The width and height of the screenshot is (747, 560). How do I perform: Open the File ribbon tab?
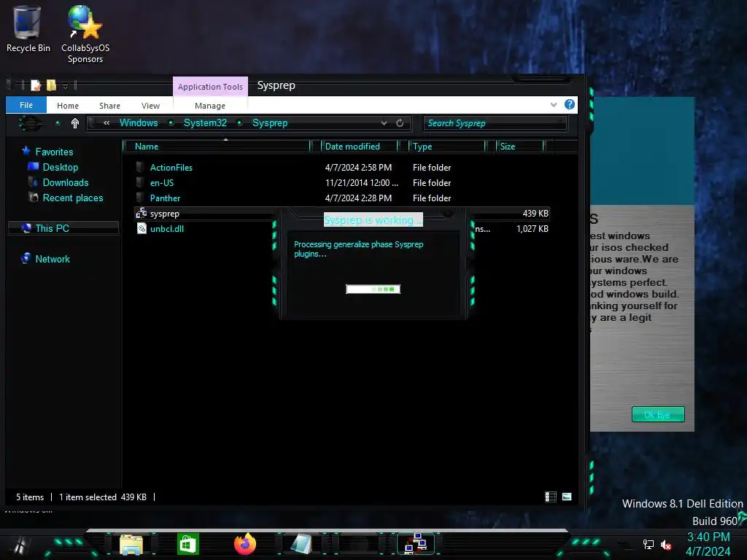[26, 105]
